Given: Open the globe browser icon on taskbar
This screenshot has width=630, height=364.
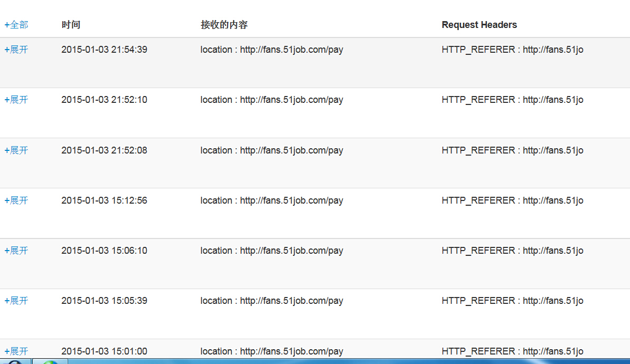Looking at the screenshot, I should (50, 362).
